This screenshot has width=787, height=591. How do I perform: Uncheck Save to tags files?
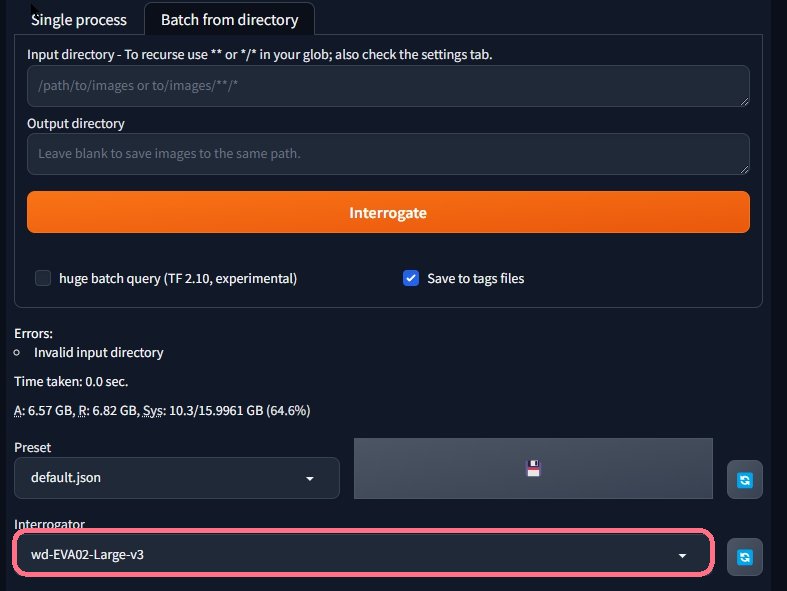tap(410, 278)
